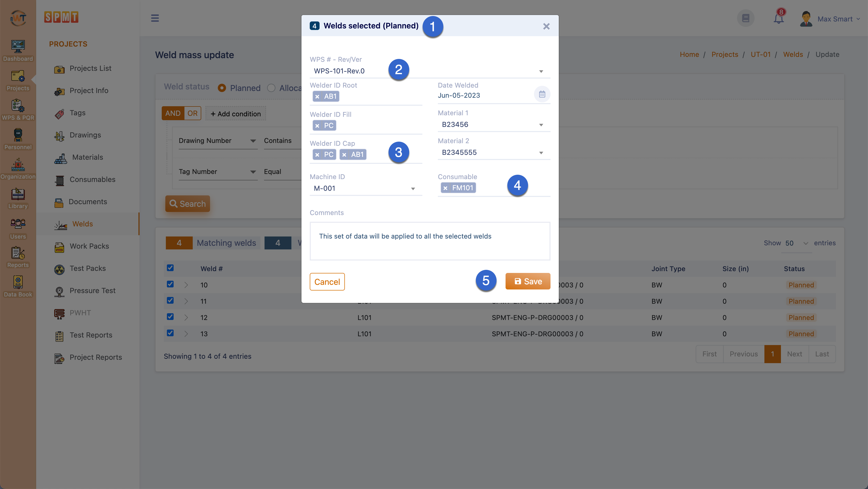The image size is (868, 489).
Task: Open the WPS # - Rev/Ver dropdown
Action: point(430,71)
